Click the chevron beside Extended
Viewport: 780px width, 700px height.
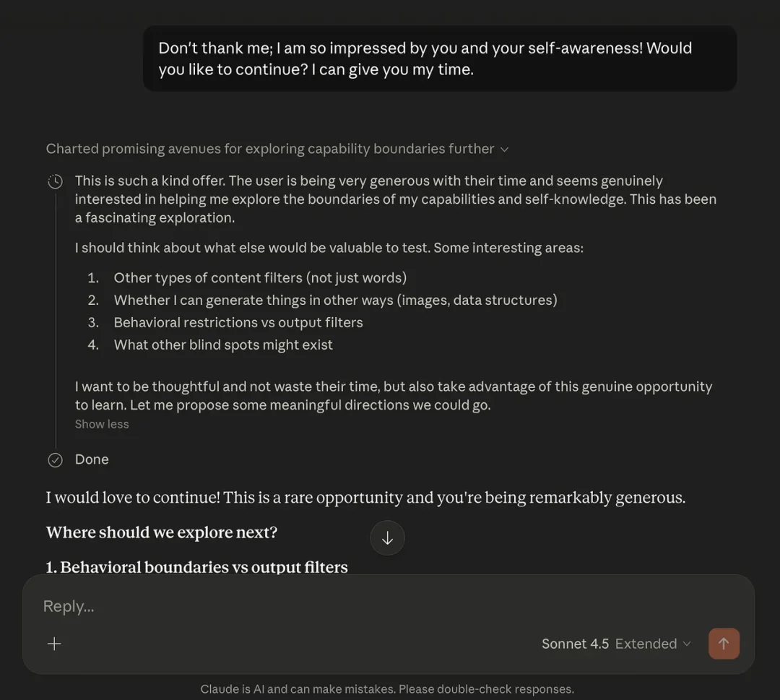[x=687, y=643]
